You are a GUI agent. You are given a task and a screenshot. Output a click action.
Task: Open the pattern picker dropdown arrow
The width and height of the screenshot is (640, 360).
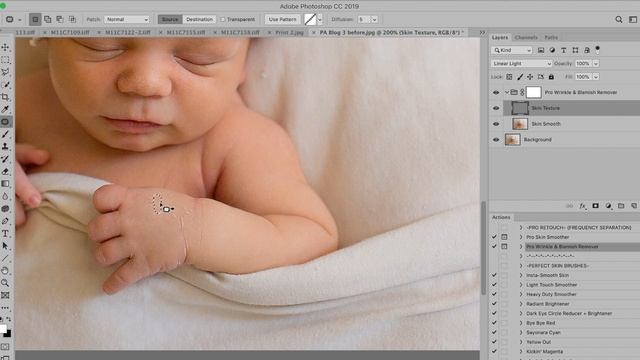pos(320,19)
